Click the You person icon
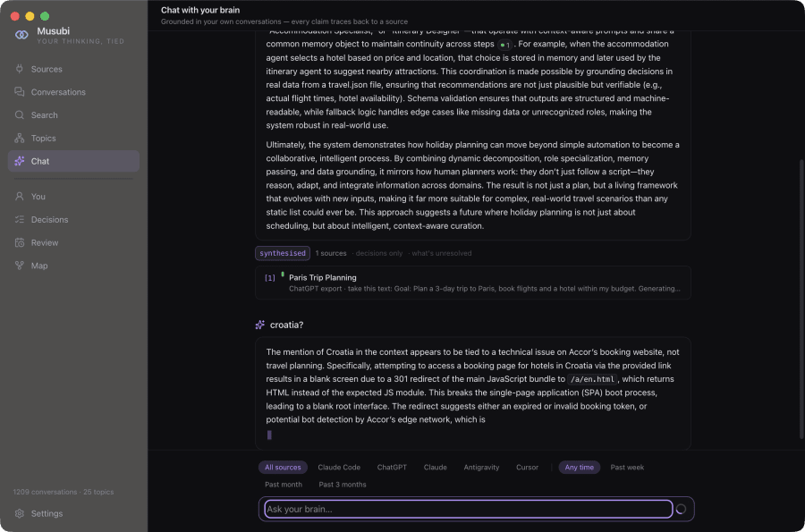 [20, 197]
